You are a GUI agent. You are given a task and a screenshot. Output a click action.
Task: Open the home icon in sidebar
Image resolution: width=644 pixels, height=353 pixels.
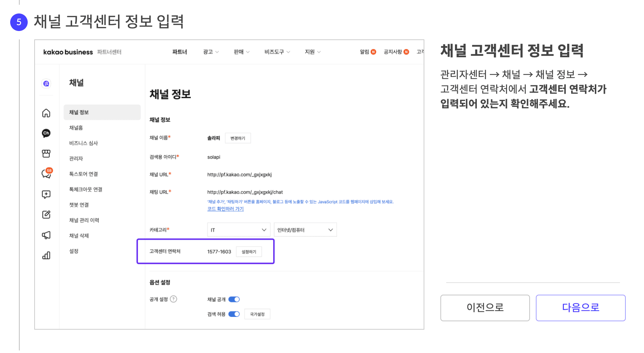tap(46, 113)
